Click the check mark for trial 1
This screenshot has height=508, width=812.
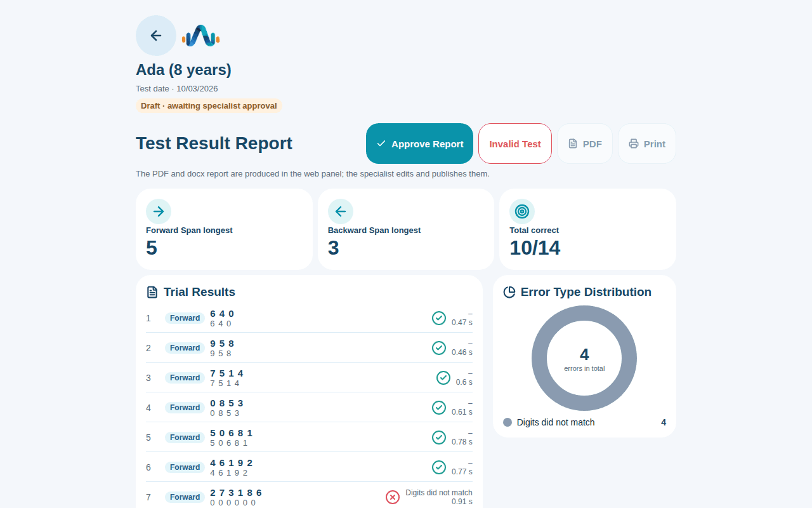[439, 318]
